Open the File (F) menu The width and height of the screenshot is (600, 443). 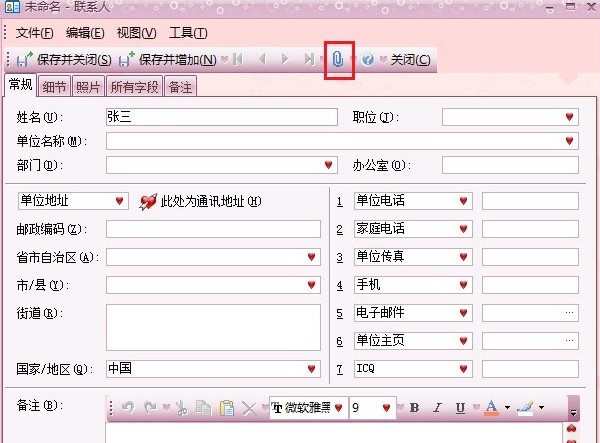(34, 33)
